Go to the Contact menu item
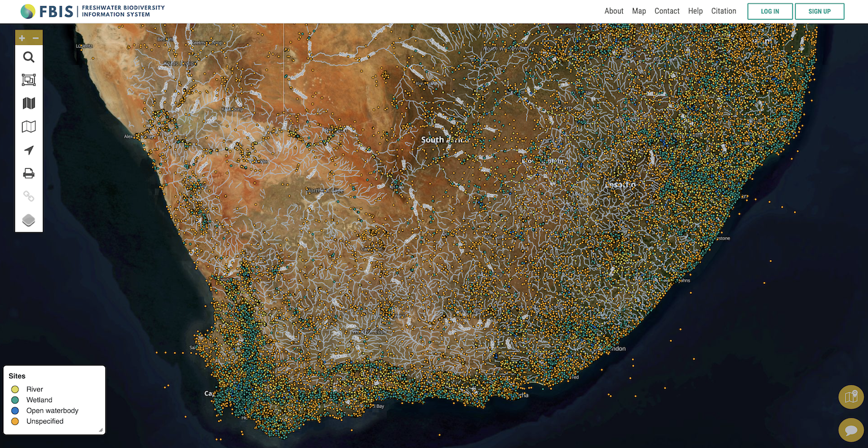Image resolution: width=868 pixels, height=448 pixels. click(667, 11)
